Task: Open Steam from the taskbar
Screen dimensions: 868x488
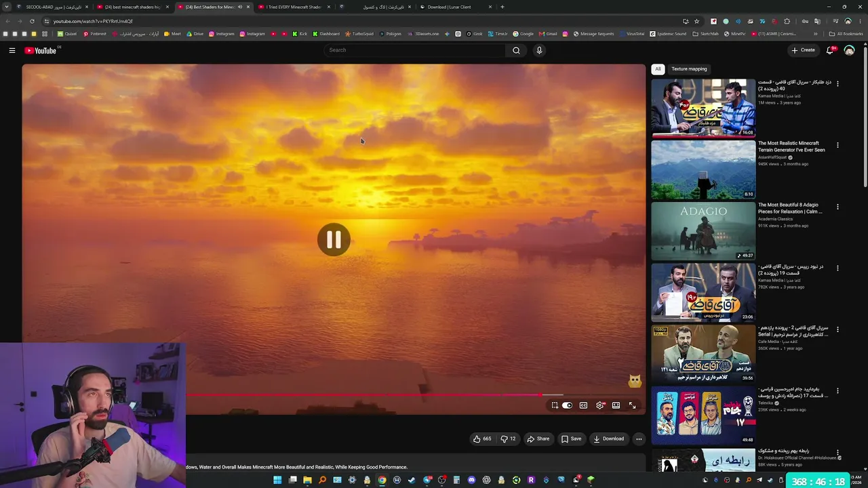Action: (412, 480)
